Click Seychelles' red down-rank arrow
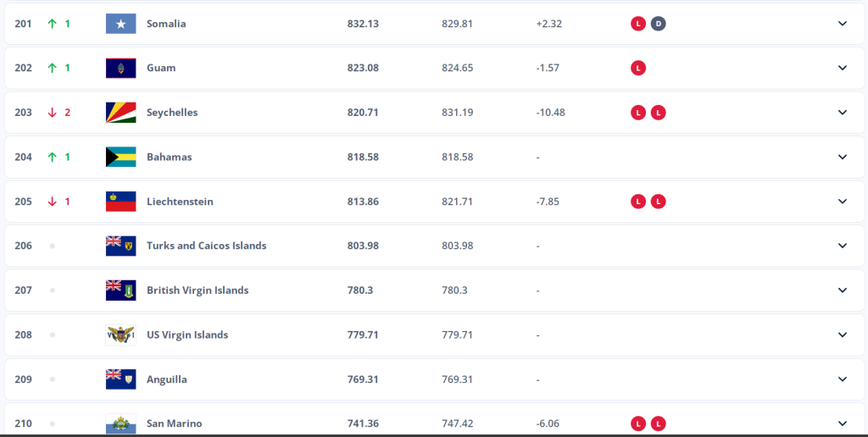 coord(53,113)
